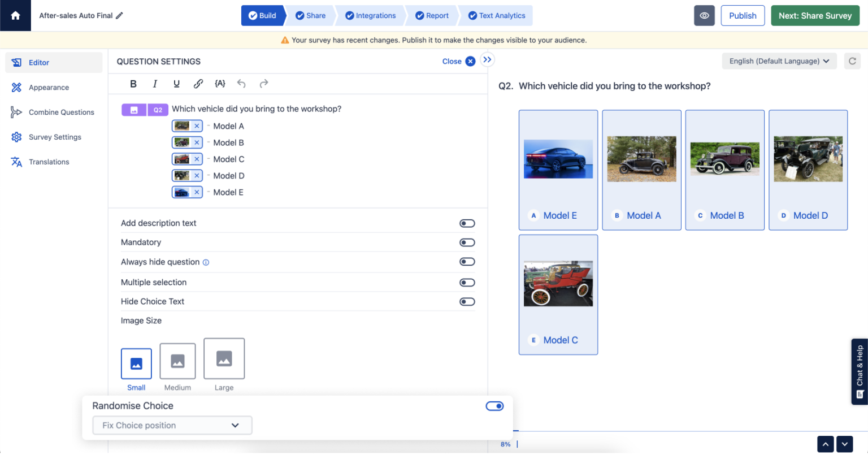868x455 pixels.
Task: Publish the survey
Action: [743, 15]
